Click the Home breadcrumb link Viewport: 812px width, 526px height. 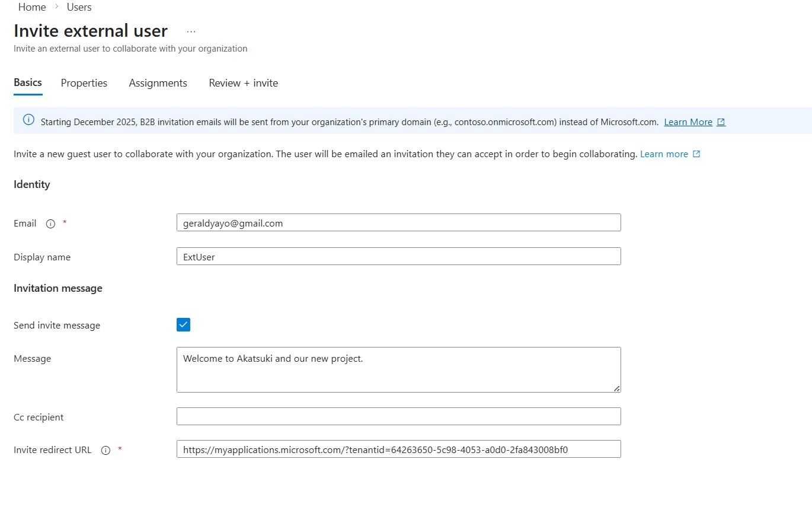[32, 7]
